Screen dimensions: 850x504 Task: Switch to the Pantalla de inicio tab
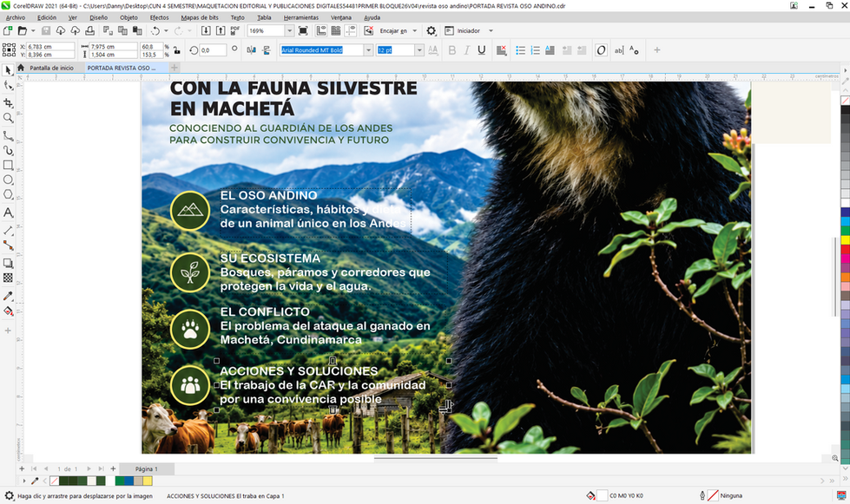[51, 68]
